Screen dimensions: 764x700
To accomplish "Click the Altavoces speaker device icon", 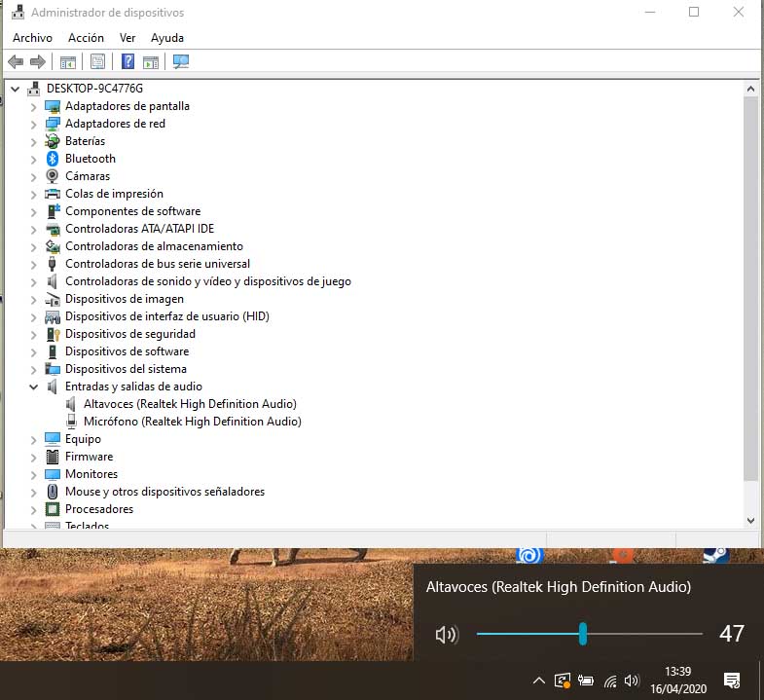I will click(x=71, y=404).
